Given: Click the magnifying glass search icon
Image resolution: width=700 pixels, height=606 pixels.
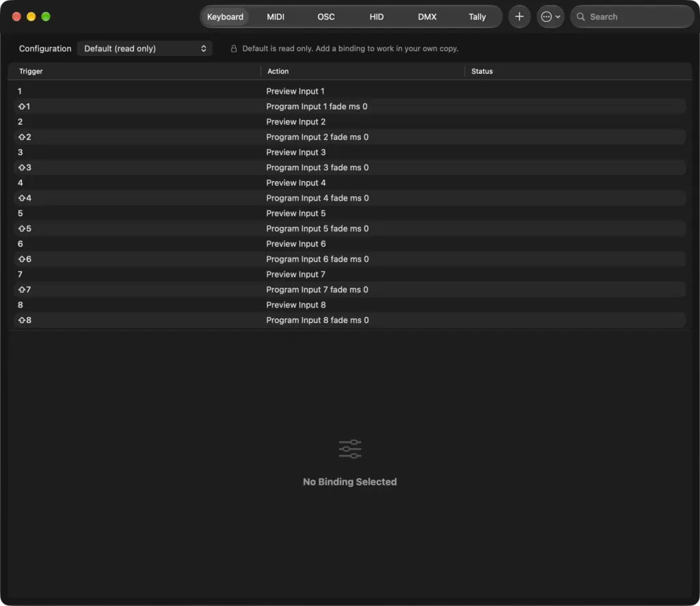Looking at the screenshot, I should 580,16.
